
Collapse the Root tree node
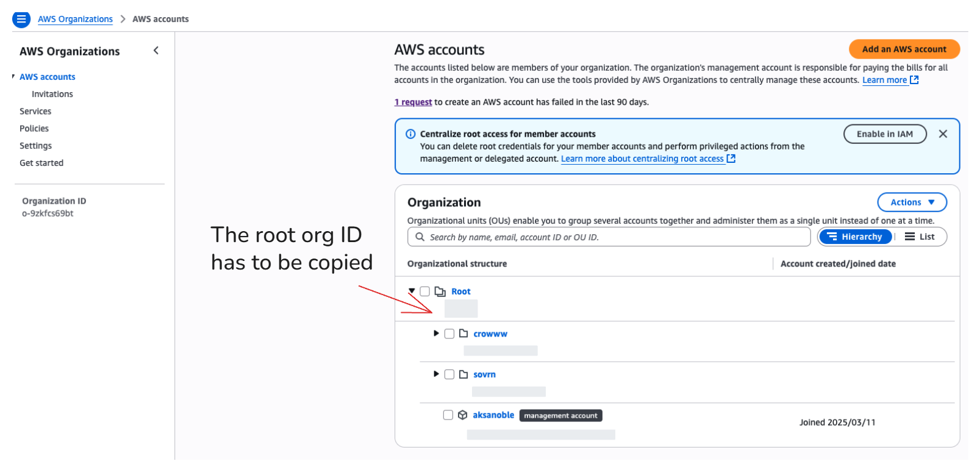(x=412, y=291)
